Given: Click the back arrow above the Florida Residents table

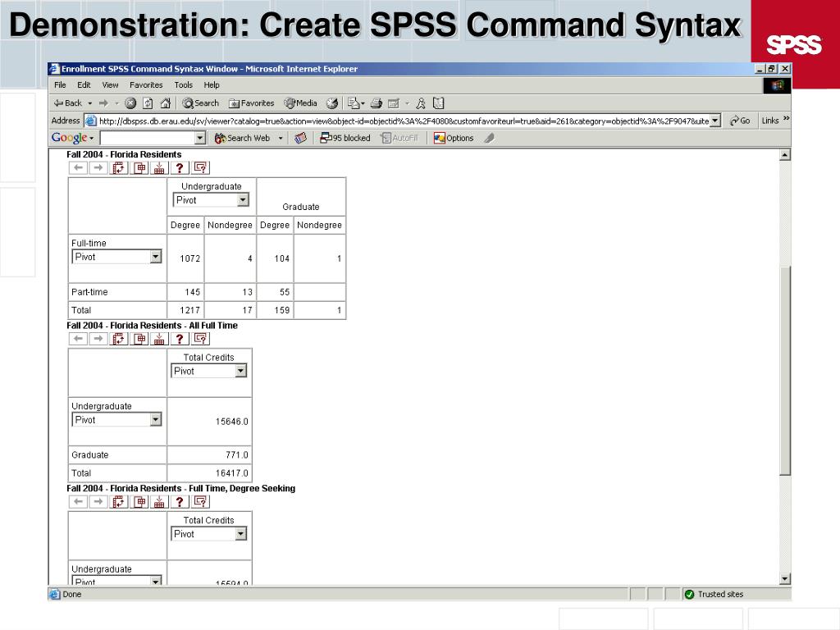Looking at the screenshot, I should click(78, 168).
